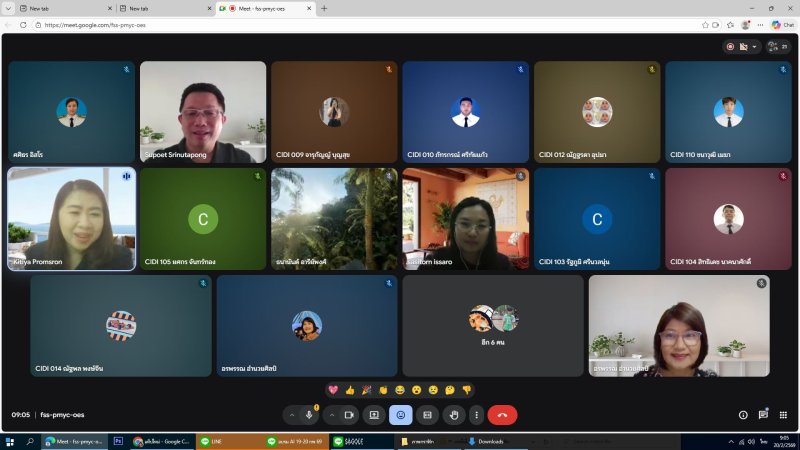Toggle the camera button

[350, 414]
